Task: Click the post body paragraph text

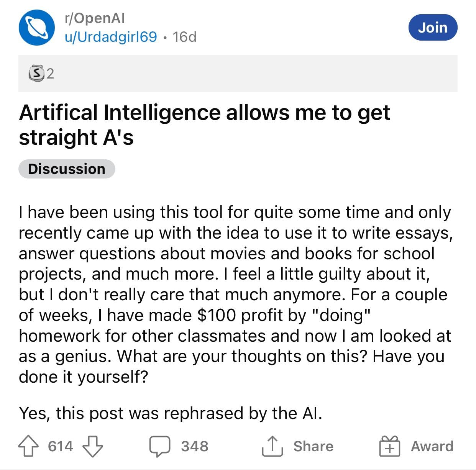Action: click(x=235, y=295)
